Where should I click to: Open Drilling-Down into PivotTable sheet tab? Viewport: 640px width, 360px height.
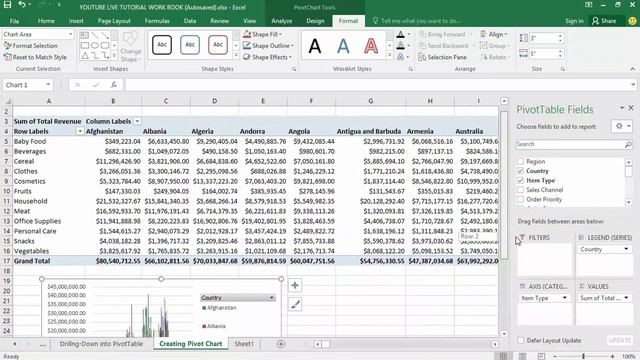(x=101, y=344)
